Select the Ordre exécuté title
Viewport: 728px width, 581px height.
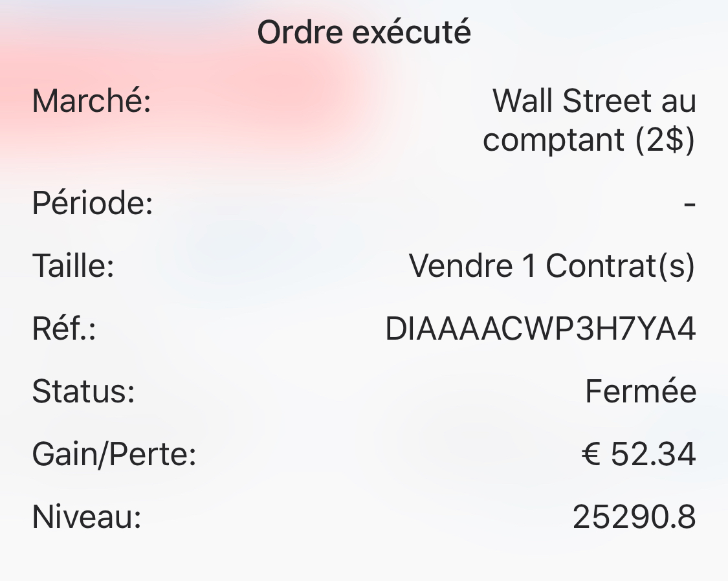coord(364,32)
